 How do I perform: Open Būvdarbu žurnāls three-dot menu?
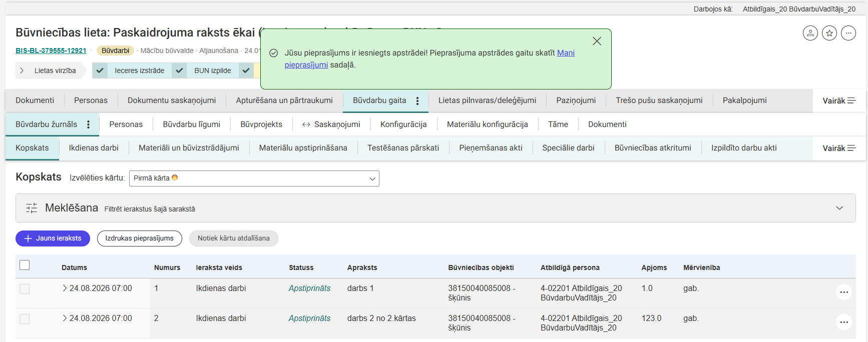88,124
